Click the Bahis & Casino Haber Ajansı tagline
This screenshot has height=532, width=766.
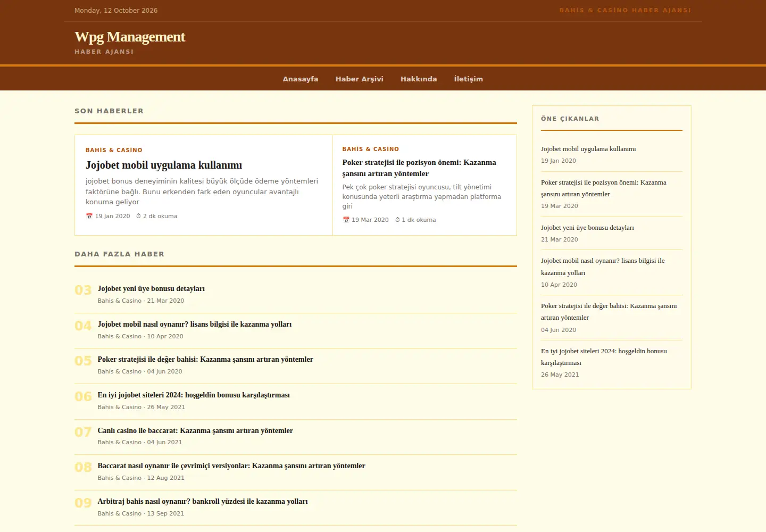coord(625,10)
